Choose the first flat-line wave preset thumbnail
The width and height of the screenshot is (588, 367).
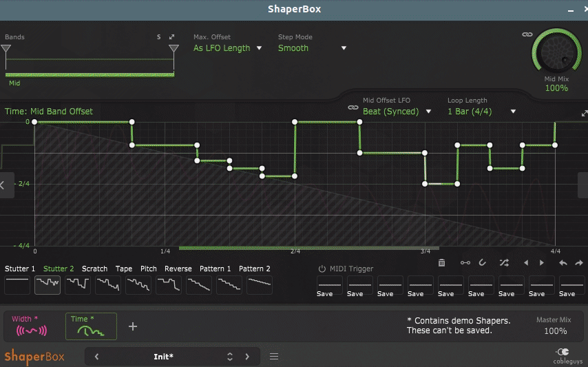coord(17,285)
